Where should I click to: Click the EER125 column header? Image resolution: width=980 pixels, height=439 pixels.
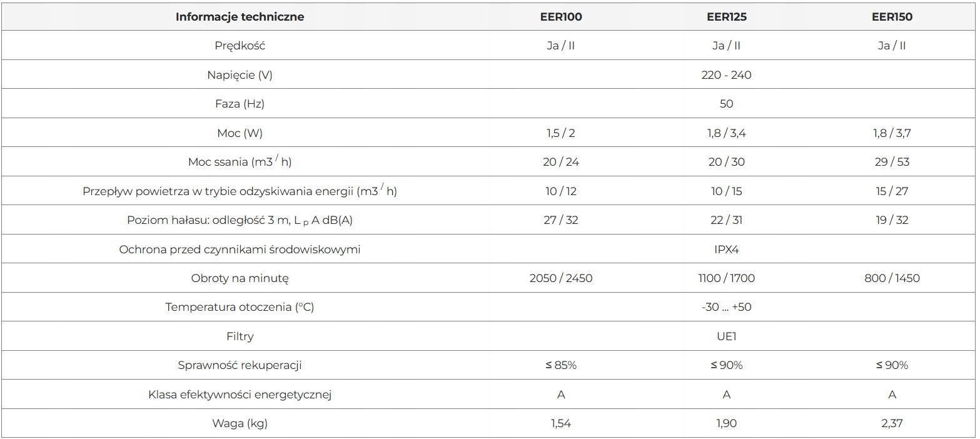(726, 17)
